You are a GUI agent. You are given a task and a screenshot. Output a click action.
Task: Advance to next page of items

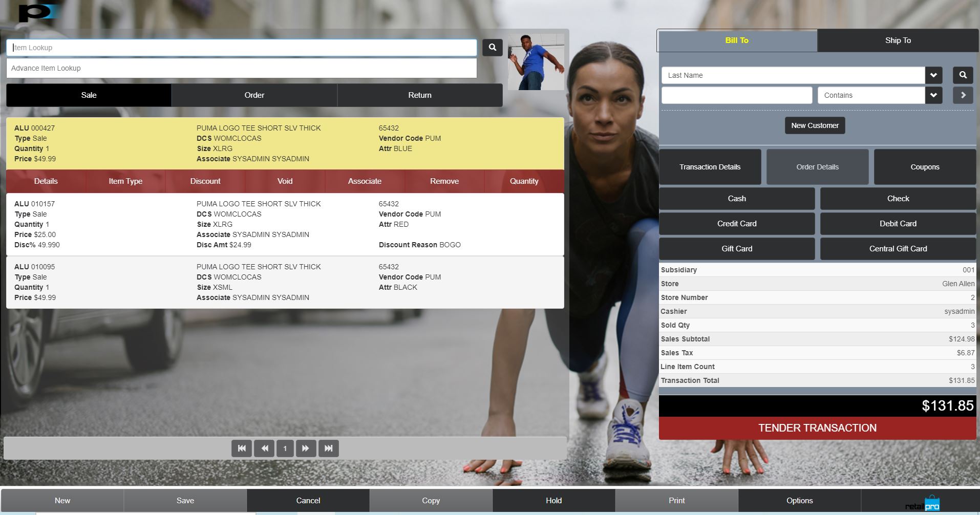(306, 448)
